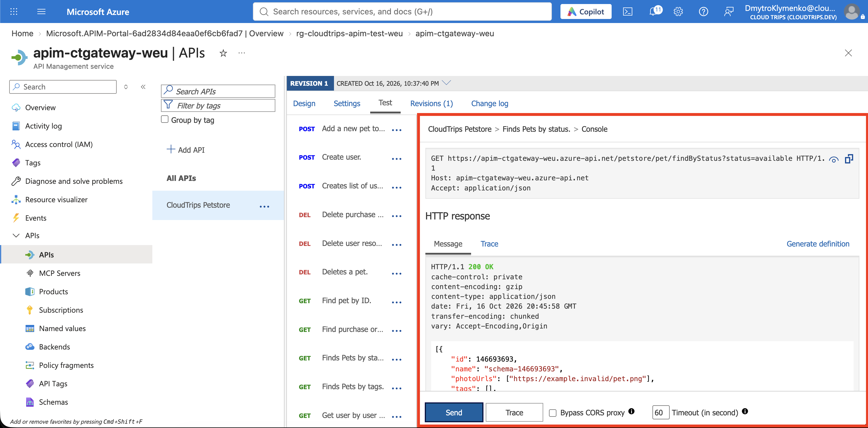868x428 pixels.
Task: Enable Bypass CORS proxy checkbox
Action: (x=553, y=413)
